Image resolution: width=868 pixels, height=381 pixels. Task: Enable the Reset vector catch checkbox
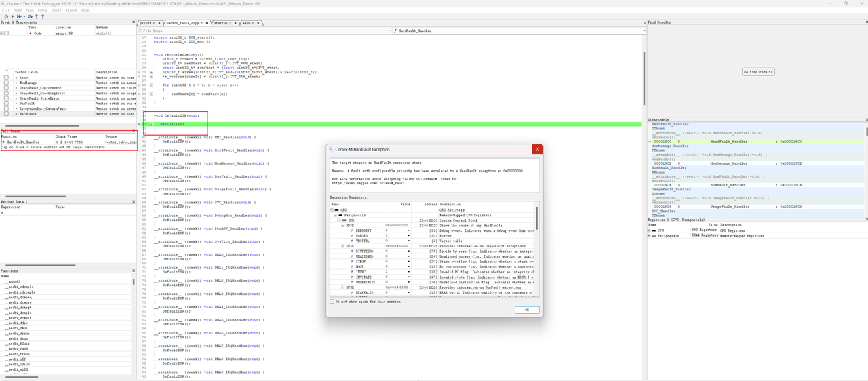tap(6, 78)
